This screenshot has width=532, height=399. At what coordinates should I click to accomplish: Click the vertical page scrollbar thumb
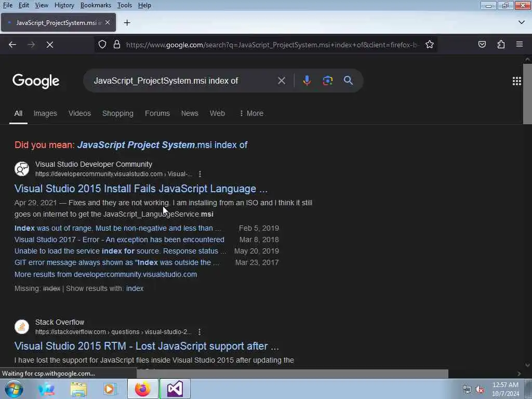527,94
